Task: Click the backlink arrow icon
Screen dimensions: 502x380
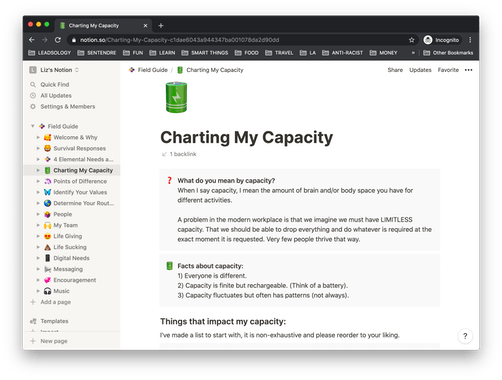Action: click(x=164, y=154)
